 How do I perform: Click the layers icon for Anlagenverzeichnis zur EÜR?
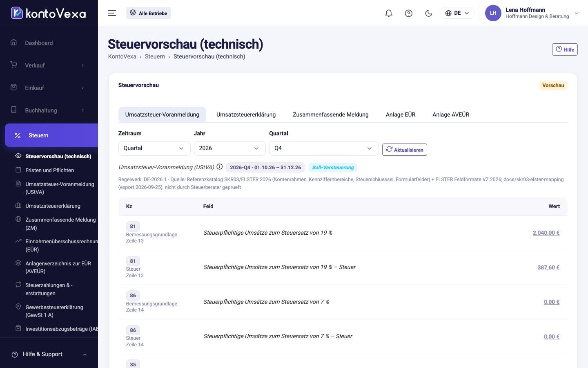click(x=18, y=263)
